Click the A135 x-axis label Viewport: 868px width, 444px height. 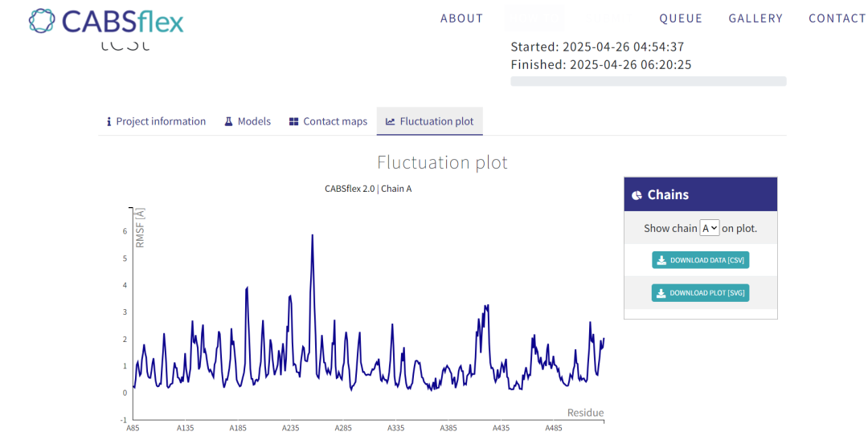tap(185, 428)
